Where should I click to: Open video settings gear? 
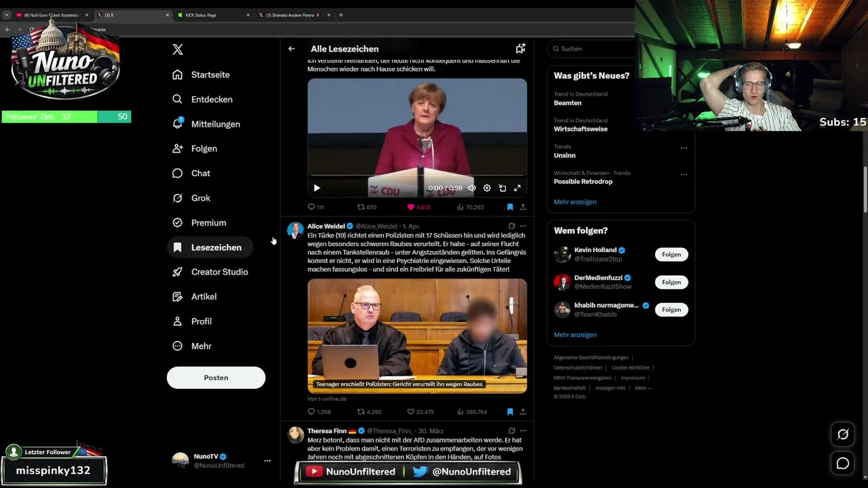pos(487,188)
